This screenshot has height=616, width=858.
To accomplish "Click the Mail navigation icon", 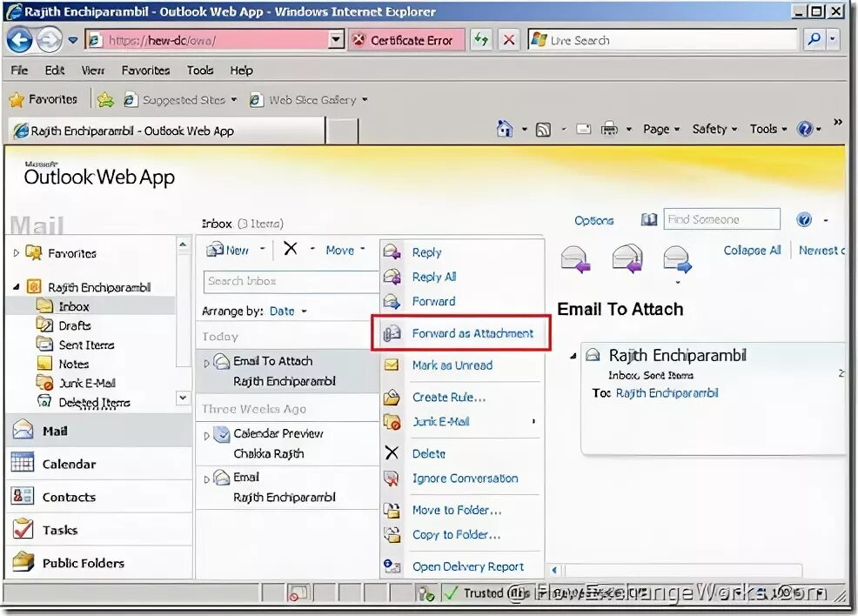I will 23,430.
